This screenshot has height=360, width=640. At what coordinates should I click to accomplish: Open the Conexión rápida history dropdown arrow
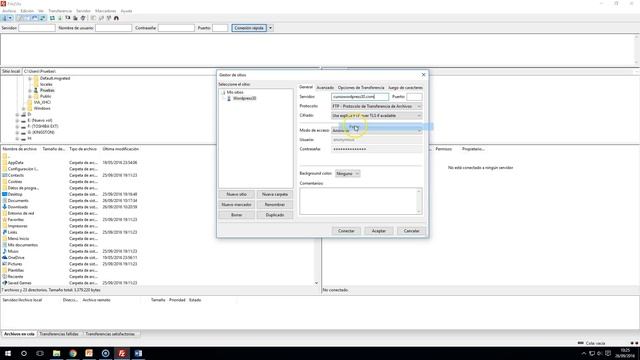coord(270,28)
